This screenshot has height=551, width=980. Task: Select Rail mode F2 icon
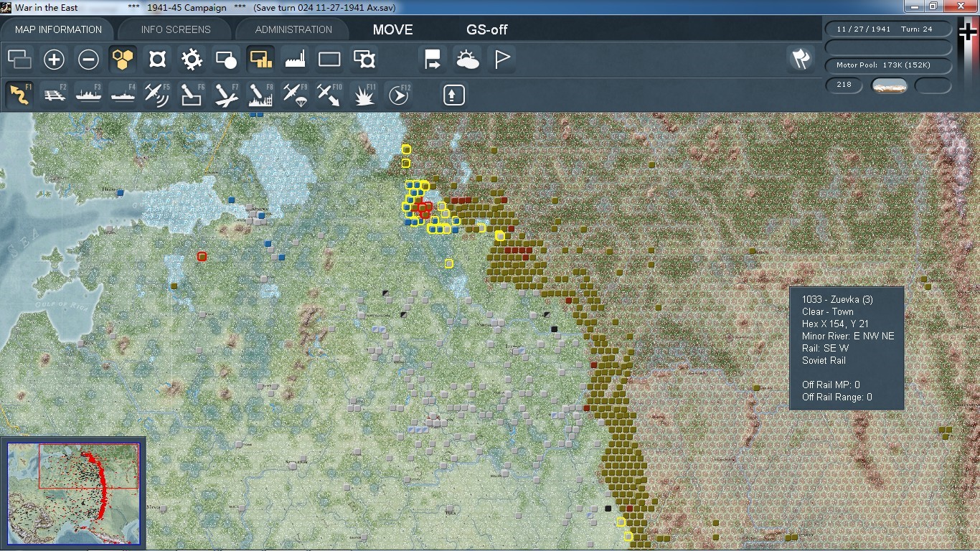pos(54,95)
